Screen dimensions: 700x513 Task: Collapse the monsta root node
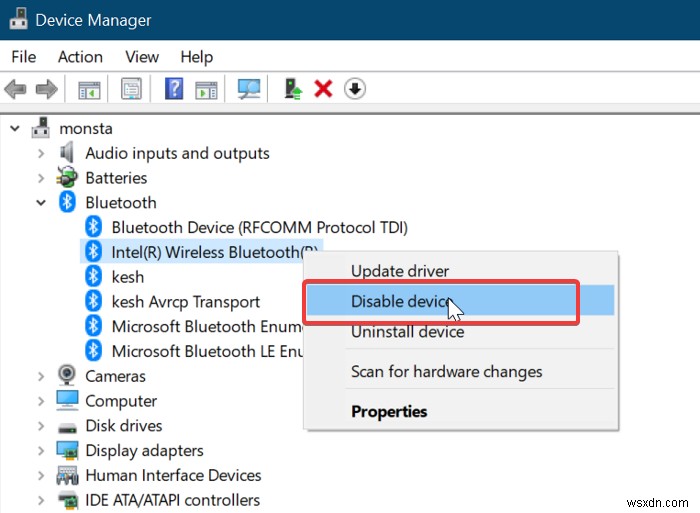click(15, 129)
